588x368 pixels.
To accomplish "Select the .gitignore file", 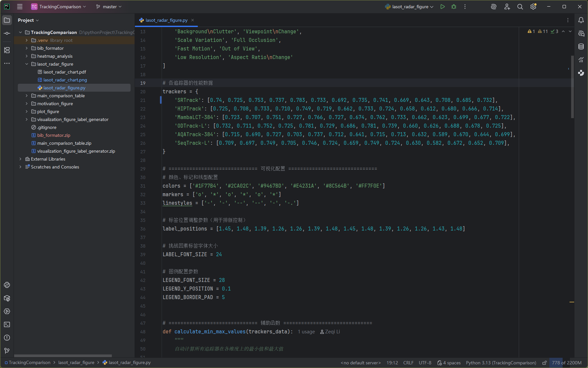I will (44, 127).
